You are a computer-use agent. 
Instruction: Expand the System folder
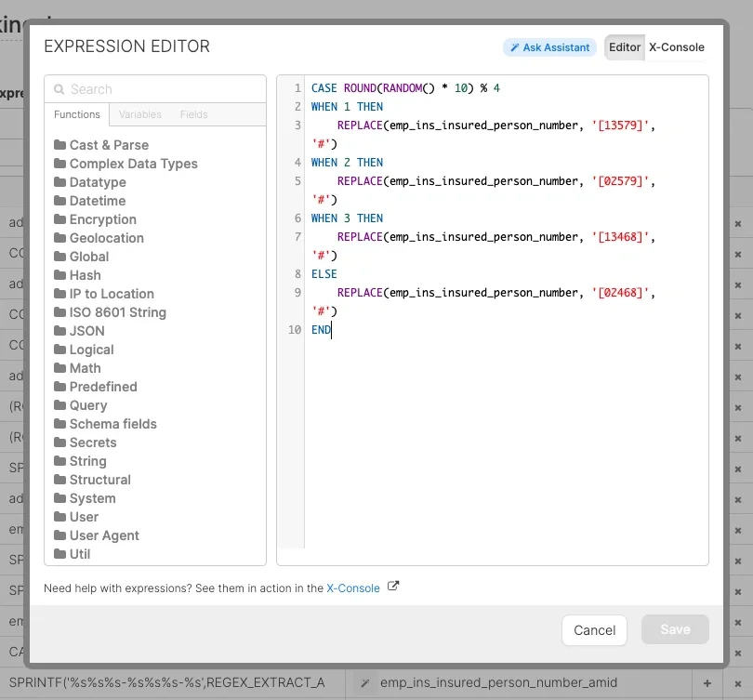point(85,498)
